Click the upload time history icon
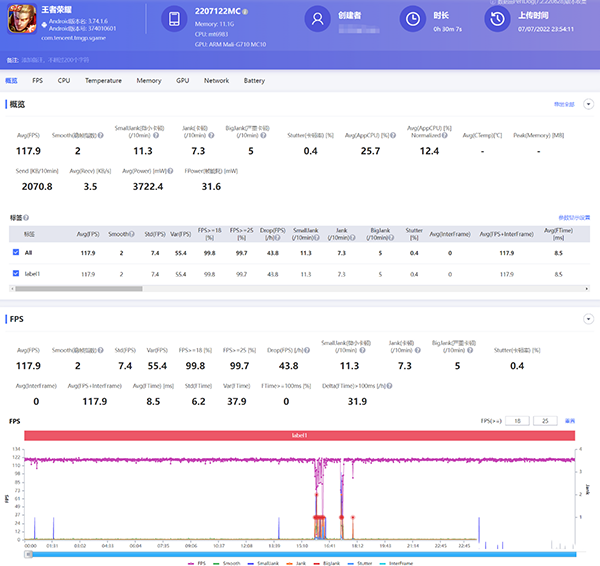The height and width of the screenshot is (566, 600). [x=496, y=19]
